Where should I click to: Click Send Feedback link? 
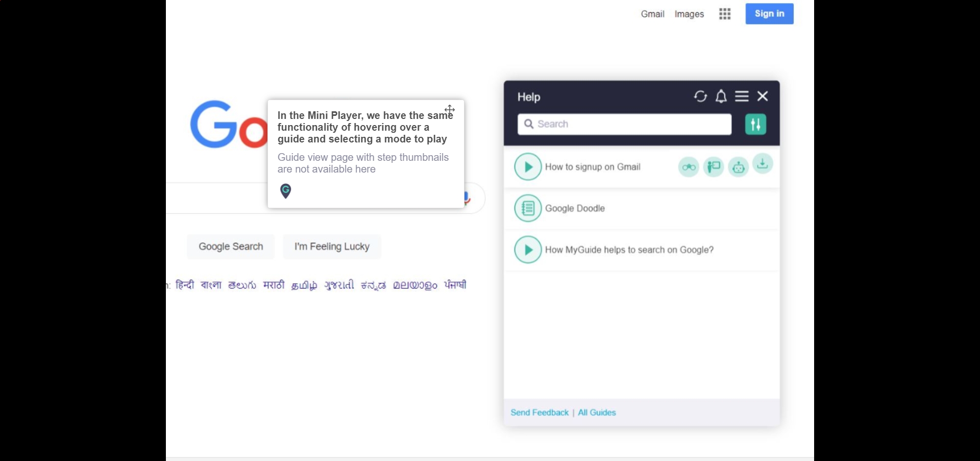tap(540, 413)
